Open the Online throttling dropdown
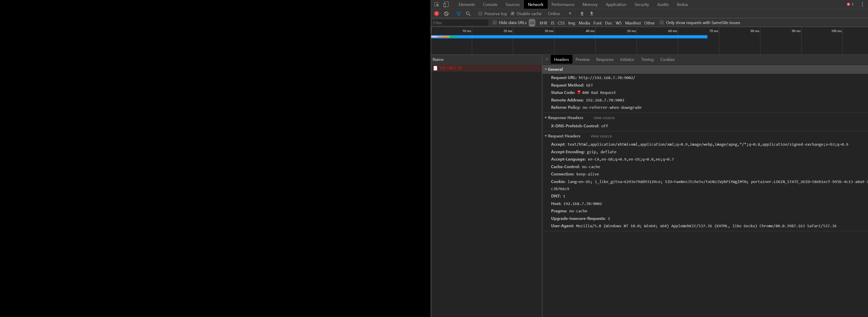Image resolution: width=868 pixels, height=317 pixels. [559, 14]
